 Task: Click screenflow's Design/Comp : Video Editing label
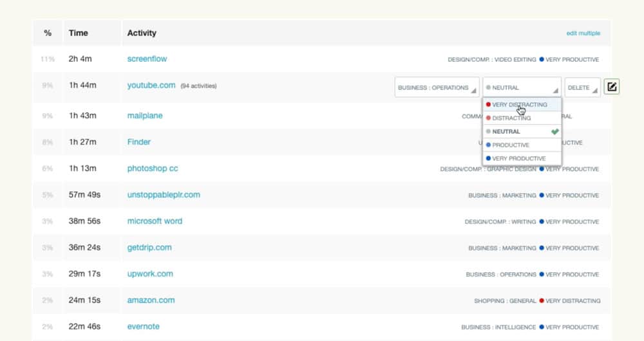click(491, 59)
